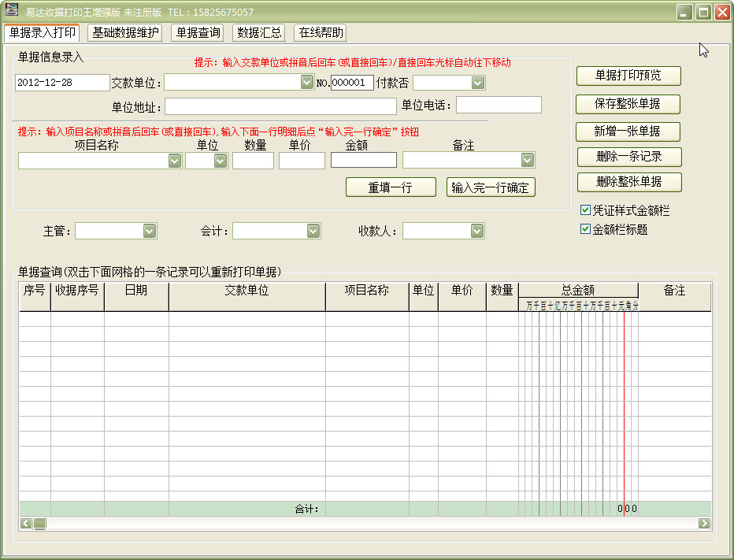Expand the 付款否 dropdown

(477, 83)
